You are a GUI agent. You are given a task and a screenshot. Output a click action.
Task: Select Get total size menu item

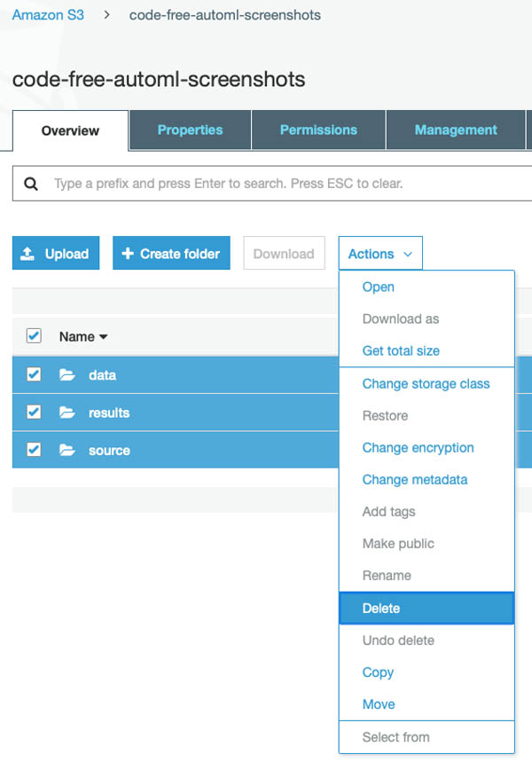point(426,350)
